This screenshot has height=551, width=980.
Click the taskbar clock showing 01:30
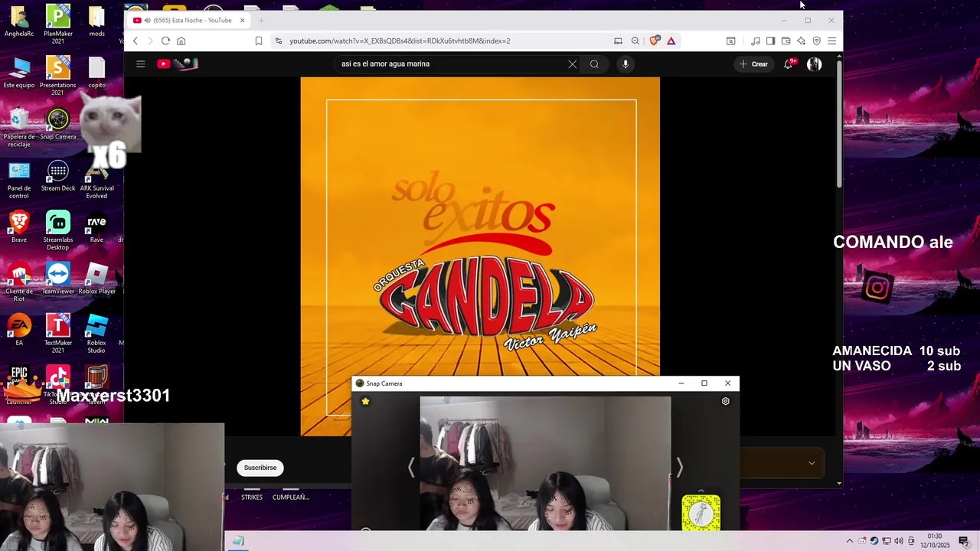coord(935,541)
